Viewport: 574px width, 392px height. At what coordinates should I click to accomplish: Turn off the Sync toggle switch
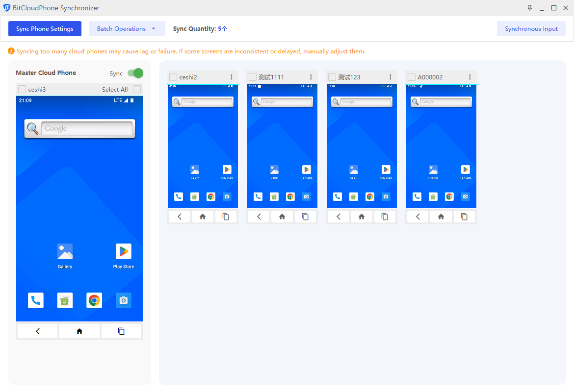click(x=135, y=73)
